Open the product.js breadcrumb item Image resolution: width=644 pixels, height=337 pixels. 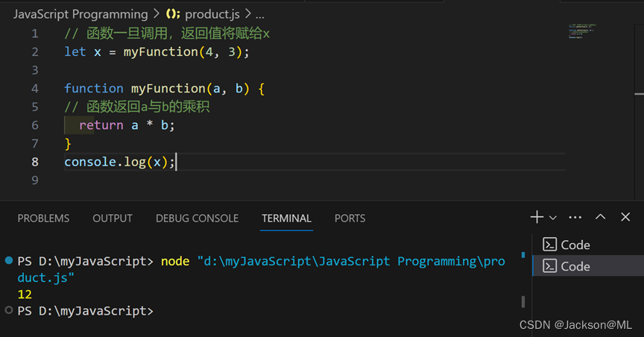213,14
